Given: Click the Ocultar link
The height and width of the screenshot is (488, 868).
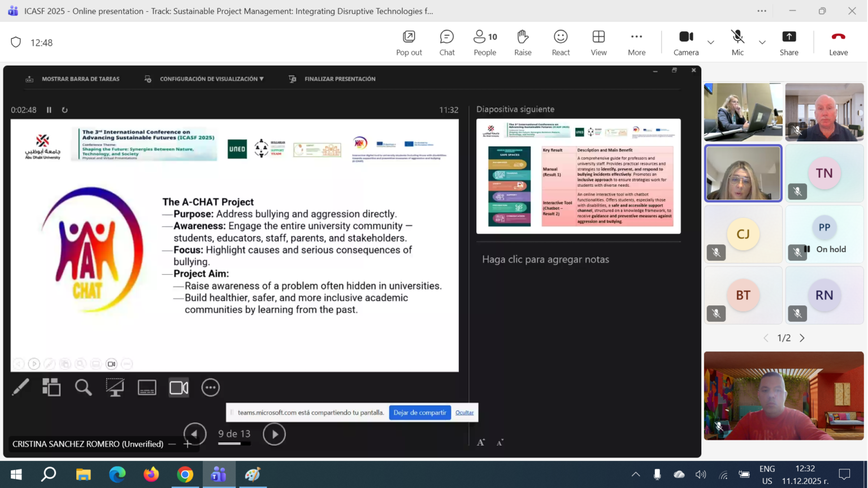Looking at the screenshot, I should click(464, 412).
